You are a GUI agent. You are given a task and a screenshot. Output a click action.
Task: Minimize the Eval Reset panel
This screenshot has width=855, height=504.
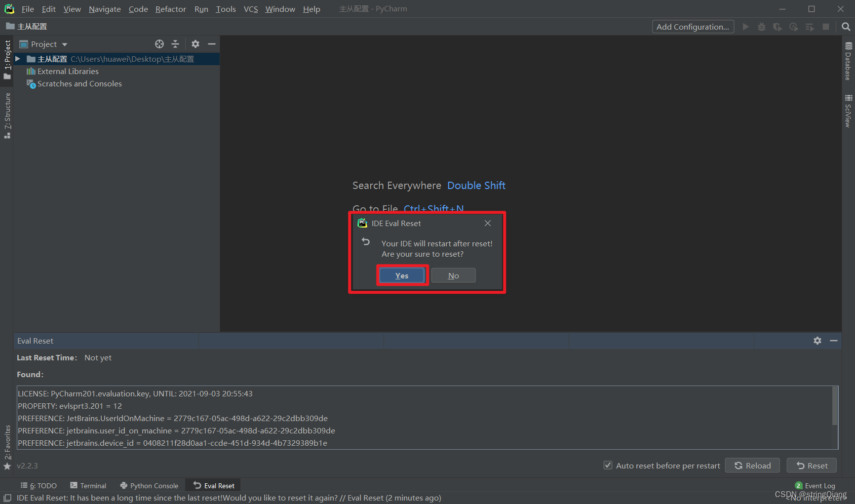834,341
